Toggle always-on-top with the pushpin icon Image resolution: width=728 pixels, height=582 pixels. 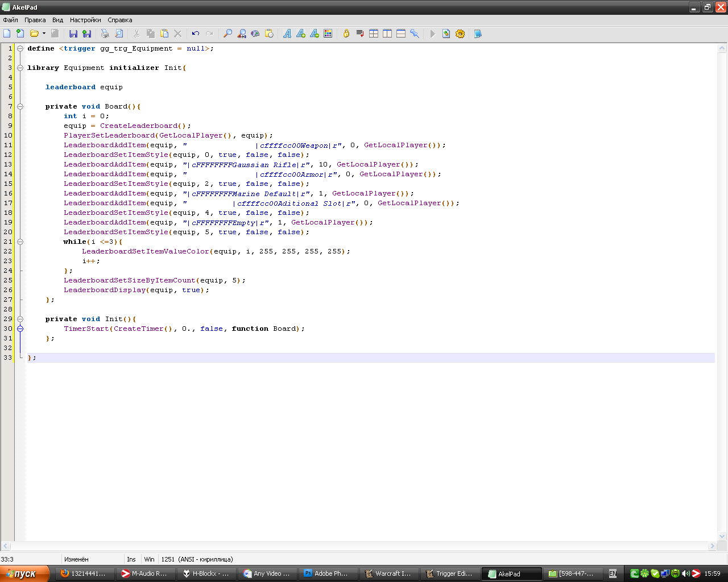click(415, 34)
